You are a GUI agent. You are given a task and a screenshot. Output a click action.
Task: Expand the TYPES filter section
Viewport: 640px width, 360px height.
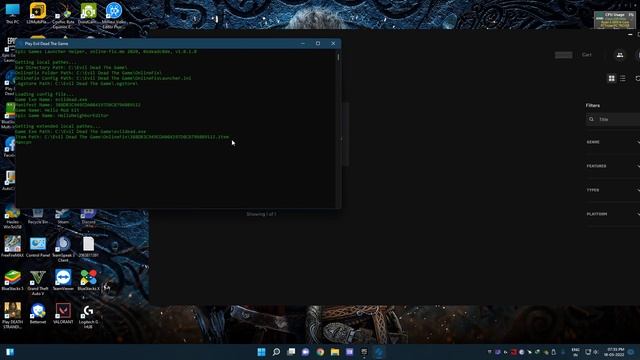pos(613,190)
